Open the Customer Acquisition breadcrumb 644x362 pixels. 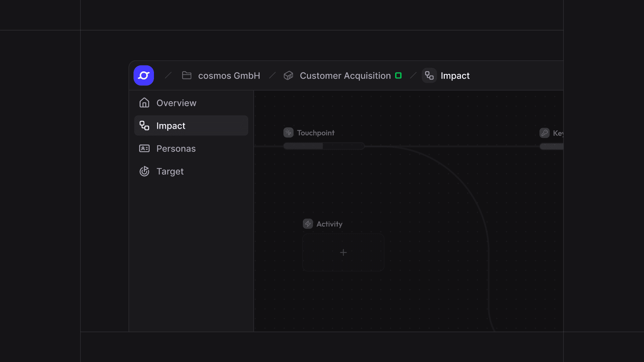[345, 76]
